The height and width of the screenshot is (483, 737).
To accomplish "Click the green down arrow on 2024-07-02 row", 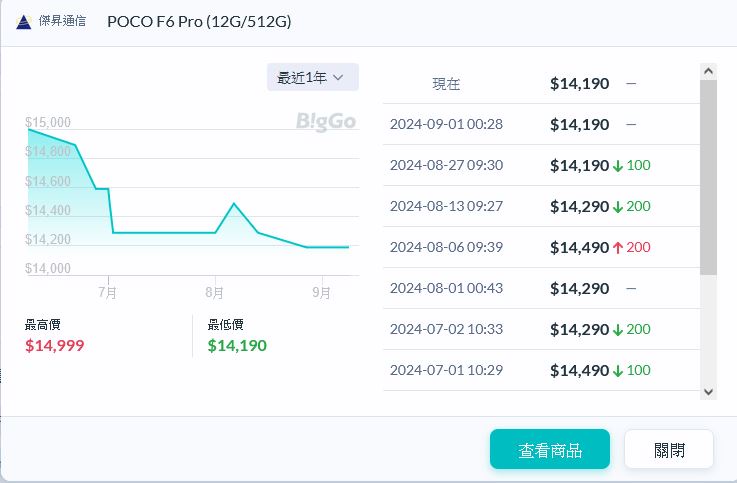I will 619,329.
